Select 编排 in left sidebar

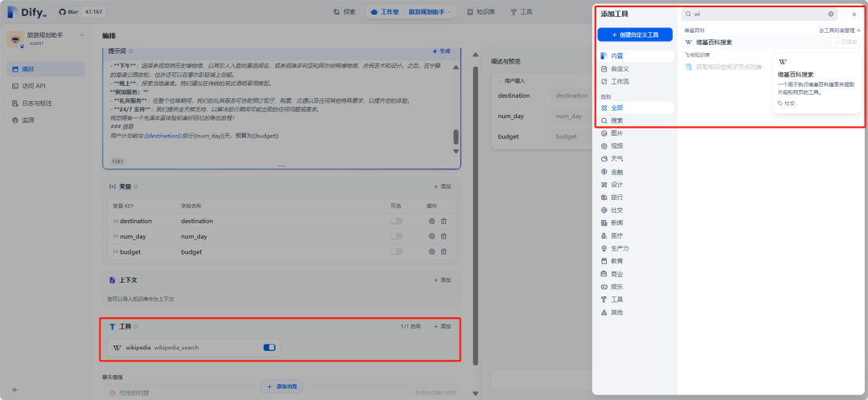tap(46, 69)
